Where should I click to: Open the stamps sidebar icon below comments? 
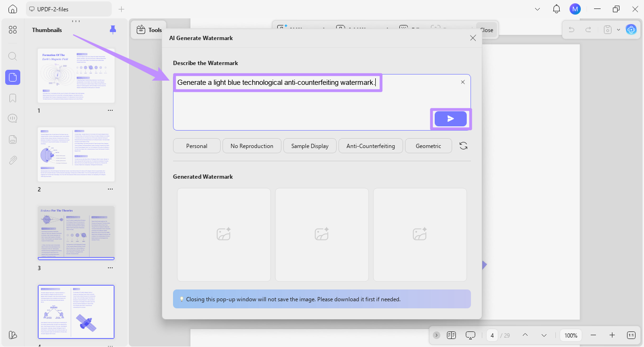pyautogui.click(x=13, y=139)
